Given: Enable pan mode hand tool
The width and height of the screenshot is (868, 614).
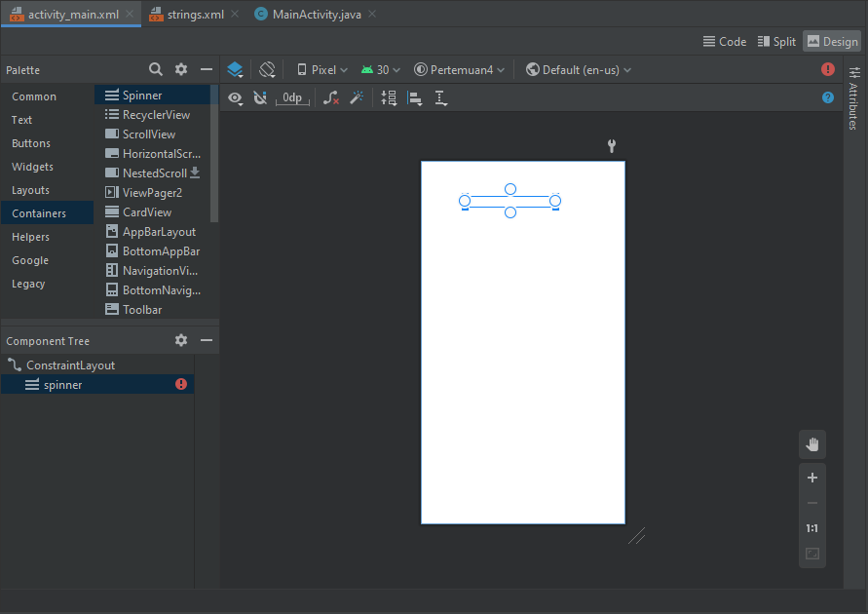Looking at the screenshot, I should 812,444.
